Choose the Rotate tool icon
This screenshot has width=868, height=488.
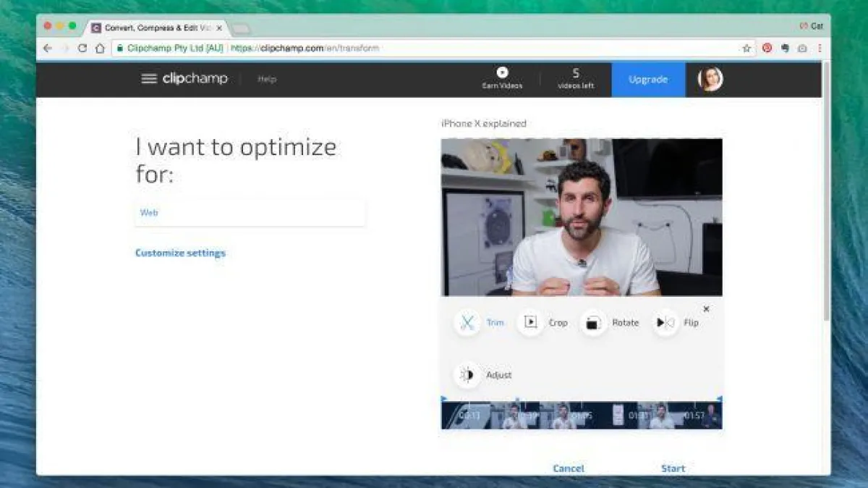(593, 323)
